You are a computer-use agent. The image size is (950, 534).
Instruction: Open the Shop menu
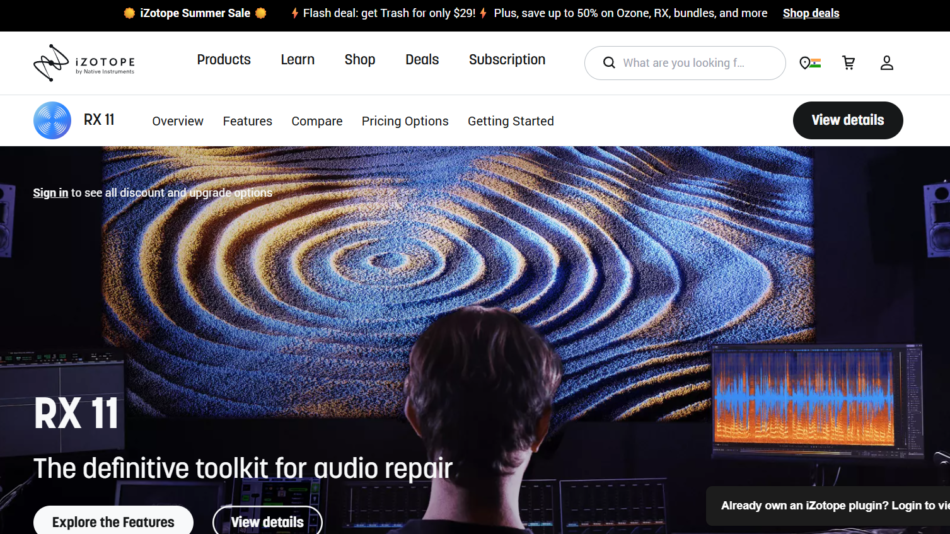pos(360,59)
